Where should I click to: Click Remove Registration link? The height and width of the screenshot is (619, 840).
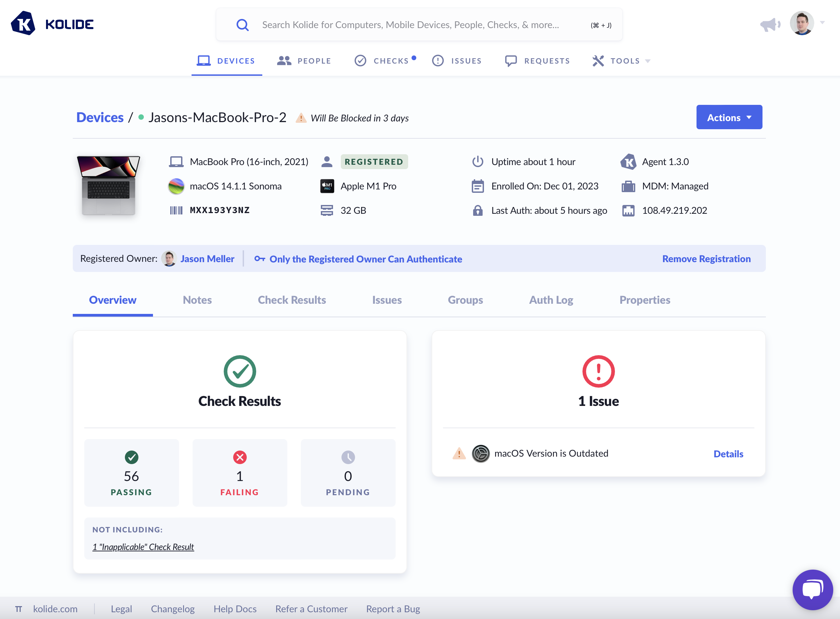(x=706, y=259)
